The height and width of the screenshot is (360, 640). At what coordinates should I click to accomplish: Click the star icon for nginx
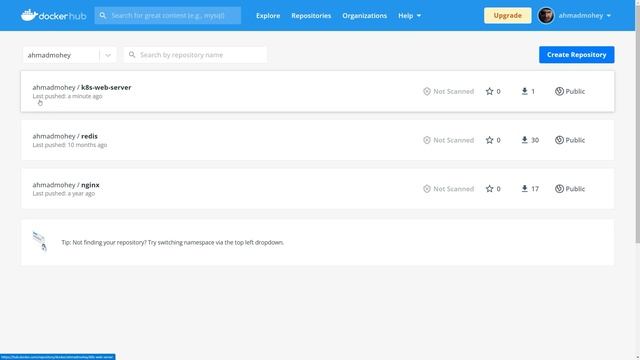pyautogui.click(x=489, y=189)
